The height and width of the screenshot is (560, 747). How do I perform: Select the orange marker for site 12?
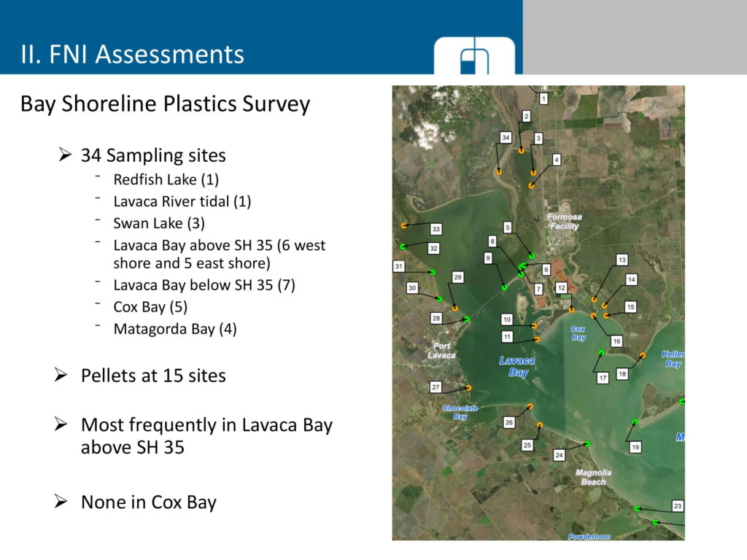point(571,310)
